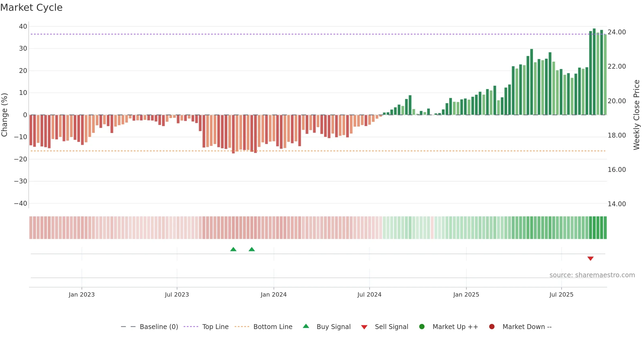Click the Market Down -- legend label
The height and width of the screenshot is (362, 644).
pos(527,327)
